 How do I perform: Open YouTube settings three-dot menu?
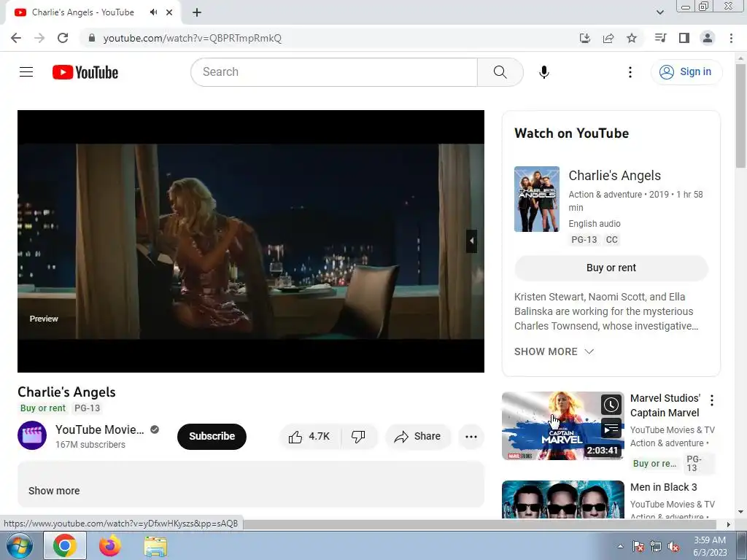pyautogui.click(x=630, y=72)
